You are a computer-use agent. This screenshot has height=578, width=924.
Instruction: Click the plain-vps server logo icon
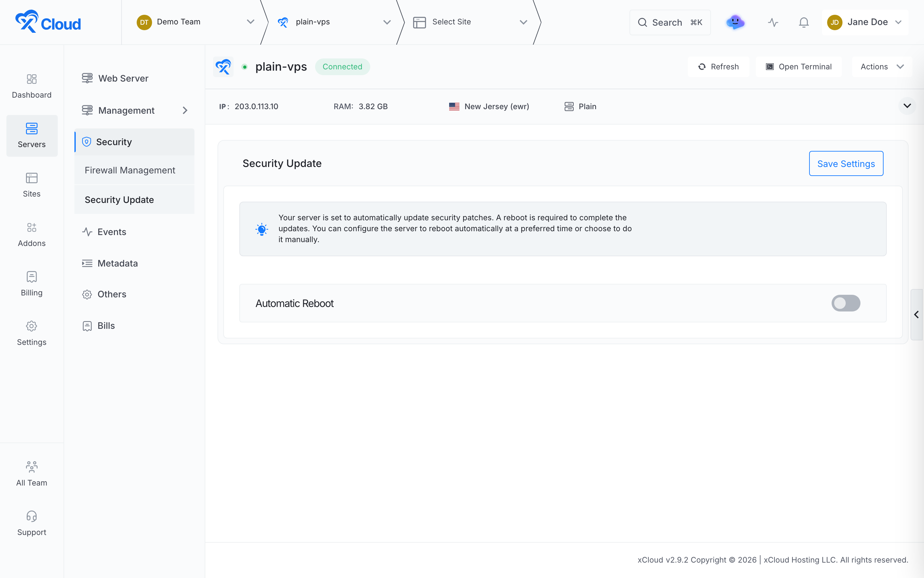click(x=223, y=67)
